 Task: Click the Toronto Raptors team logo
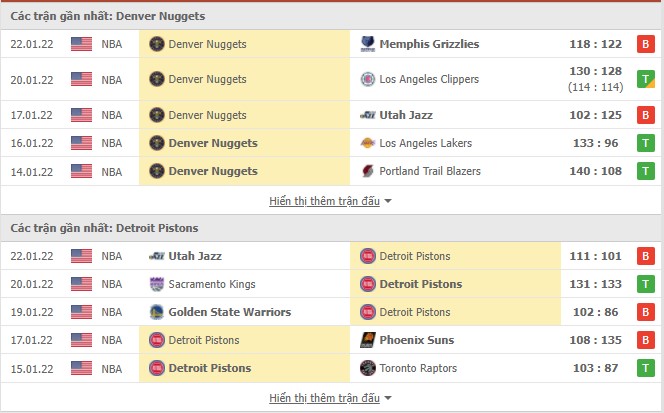(x=368, y=368)
